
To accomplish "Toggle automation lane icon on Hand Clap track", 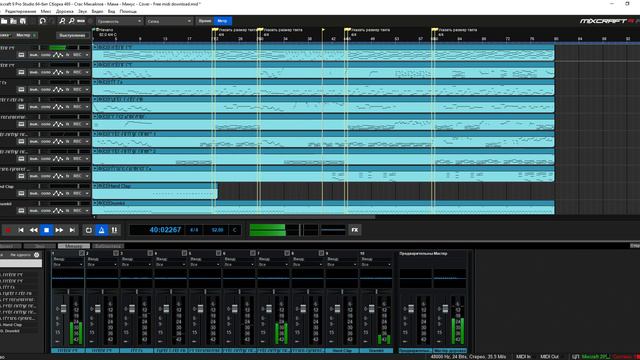I will (58, 193).
